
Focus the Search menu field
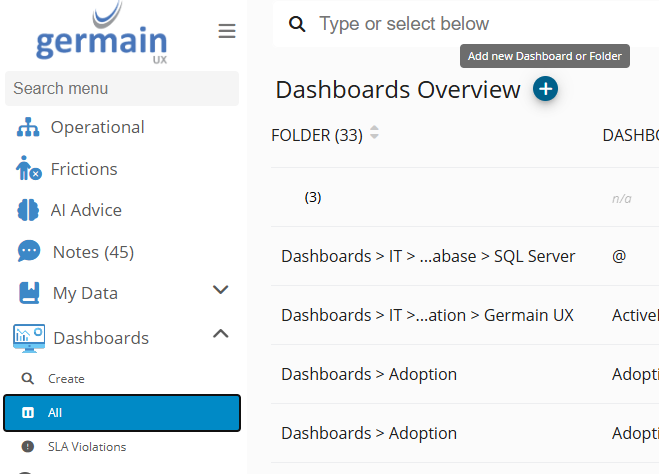(121, 88)
